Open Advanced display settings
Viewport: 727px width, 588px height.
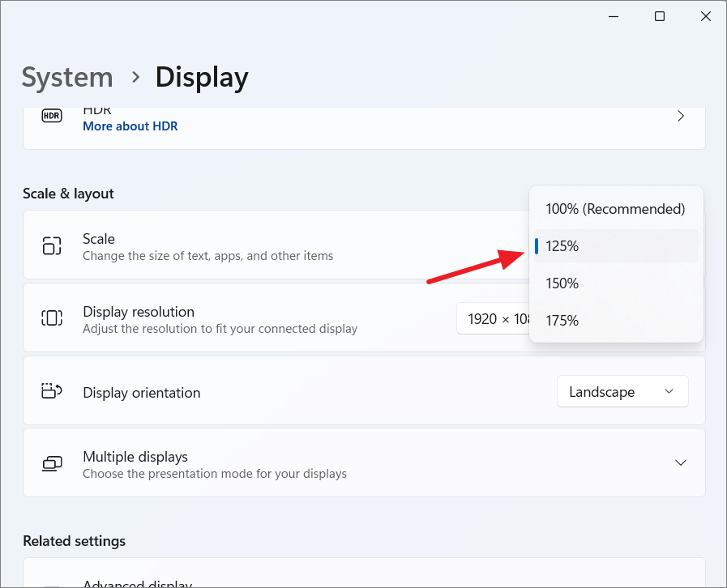coord(137,582)
